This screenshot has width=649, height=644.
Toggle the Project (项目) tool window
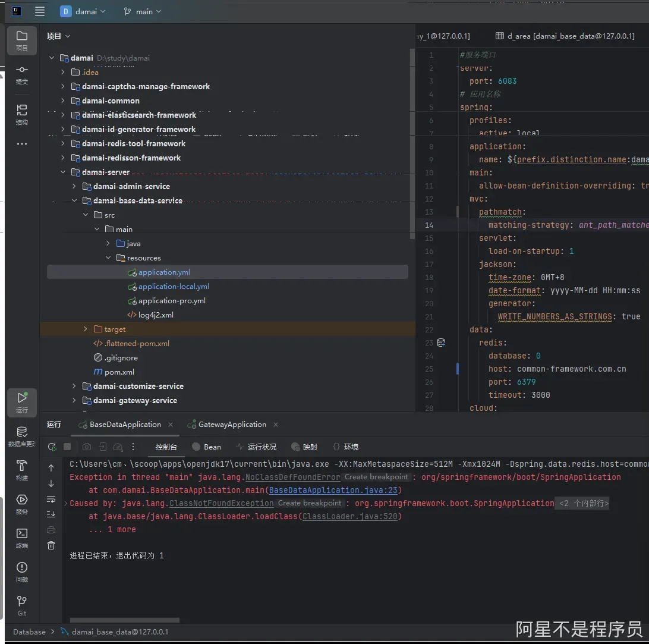tap(22, 40)
